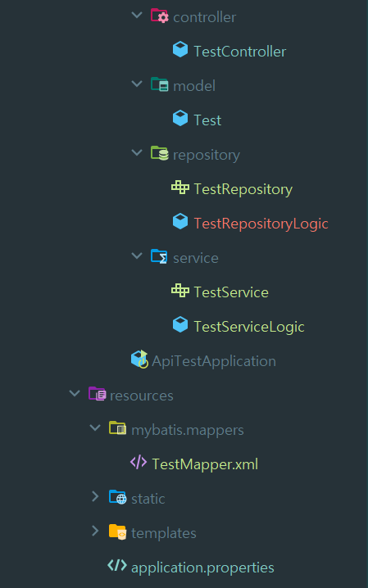Click the static web folder icon
Image resolution: width=368 pixels, height=588 pixels.
coord(118,497)
